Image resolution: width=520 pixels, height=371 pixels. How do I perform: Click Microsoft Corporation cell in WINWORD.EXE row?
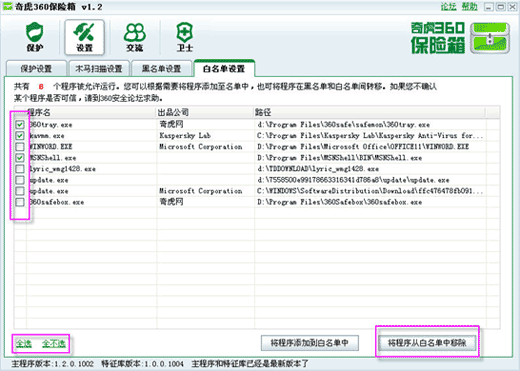pyautogui.click(x=201, y=147)
